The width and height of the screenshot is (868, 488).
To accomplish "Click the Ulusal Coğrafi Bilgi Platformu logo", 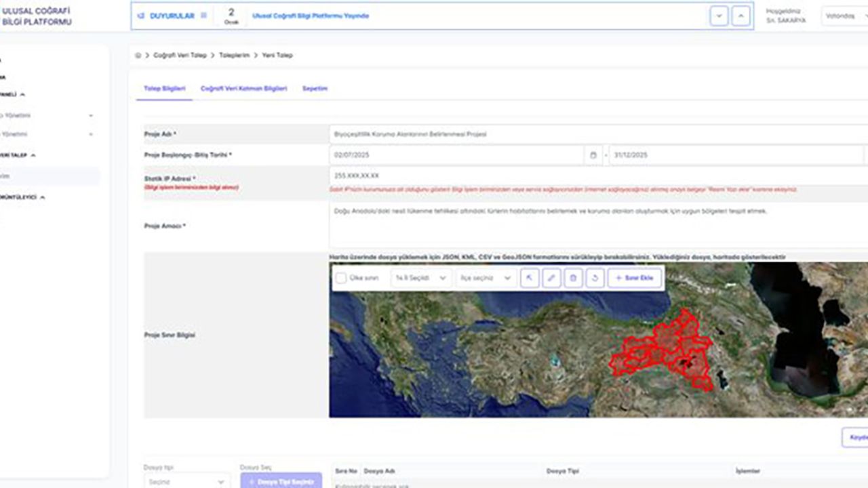I will pos(37,16).
